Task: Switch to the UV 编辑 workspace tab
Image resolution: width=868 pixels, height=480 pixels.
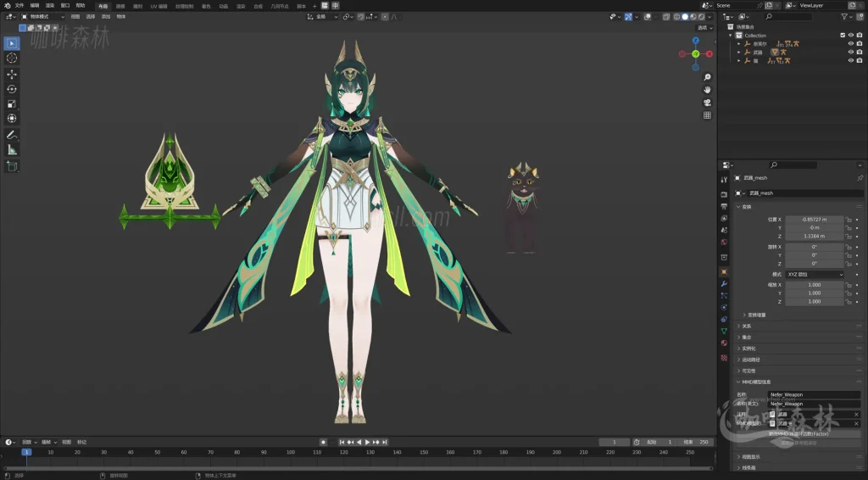Action: (159, 6)
